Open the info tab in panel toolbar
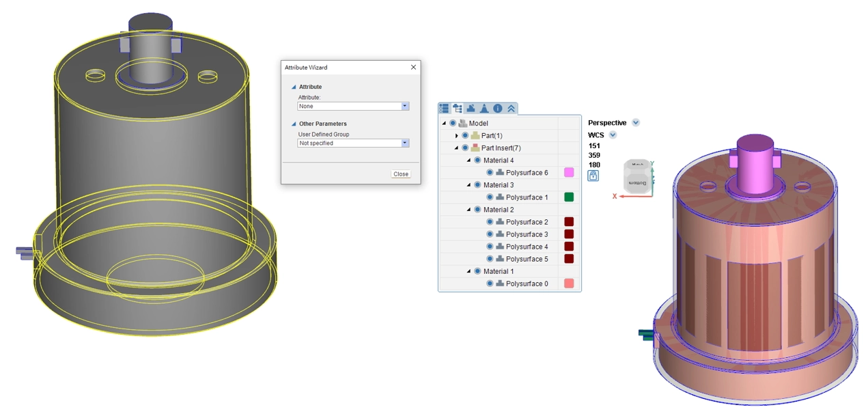 (498, 108)
